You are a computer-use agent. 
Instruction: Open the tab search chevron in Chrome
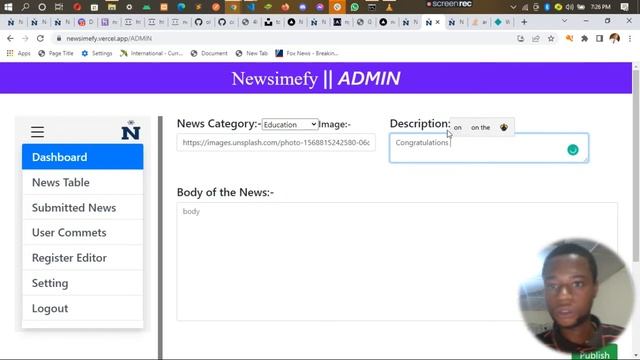(564, 21)
